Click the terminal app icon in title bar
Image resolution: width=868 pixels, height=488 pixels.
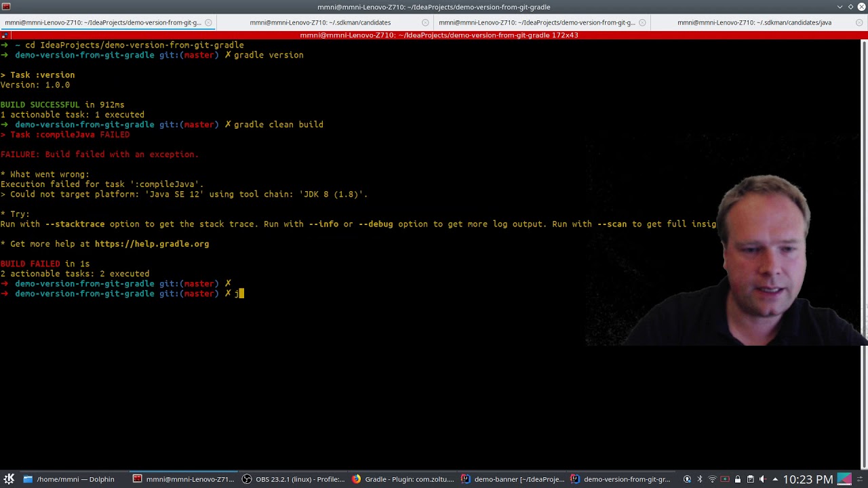click(x=6, y=7)
